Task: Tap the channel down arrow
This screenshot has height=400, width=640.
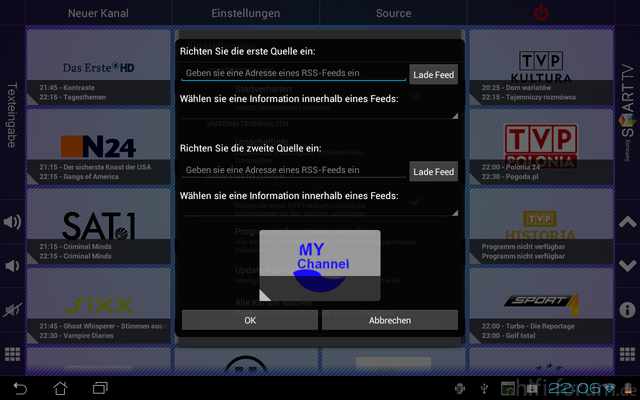Action: coord(627,266)
